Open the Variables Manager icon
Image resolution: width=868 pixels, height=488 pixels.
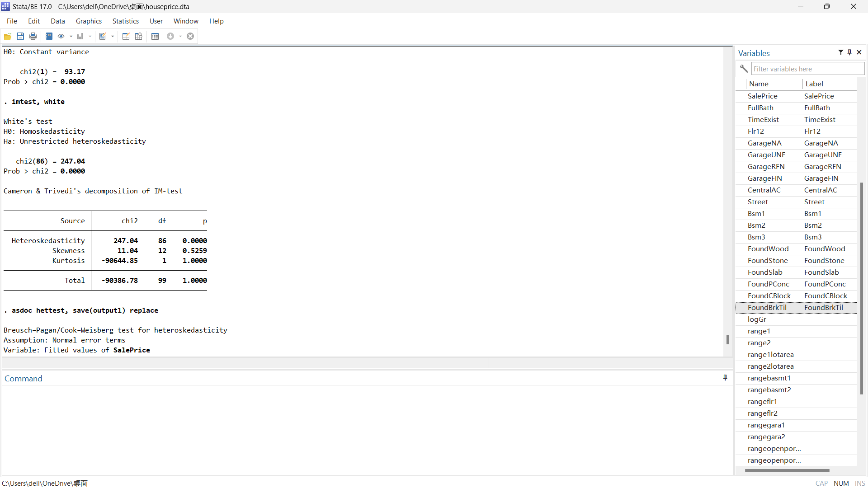coord(155,36)
